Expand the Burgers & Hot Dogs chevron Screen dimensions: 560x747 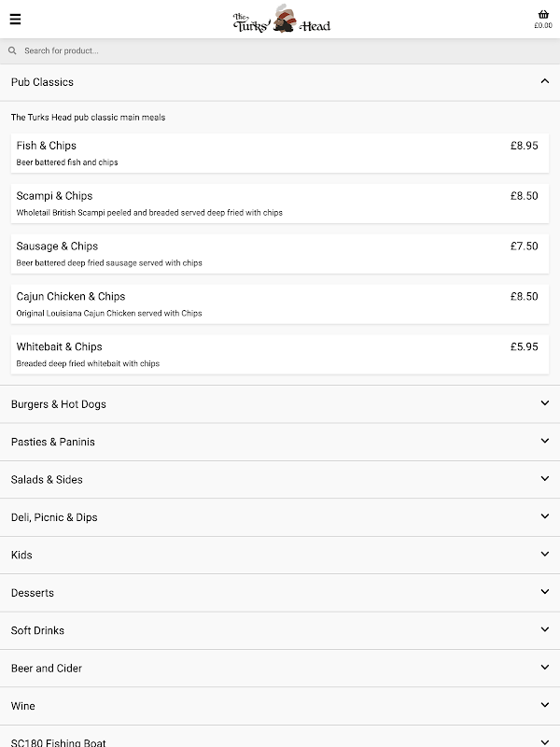[545, 403]
